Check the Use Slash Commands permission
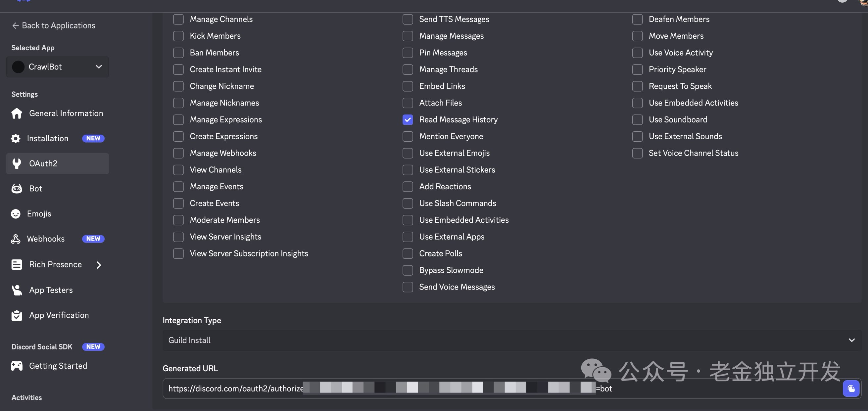The width and height of the screenshot is (868, 411). [x=408, y=203]
